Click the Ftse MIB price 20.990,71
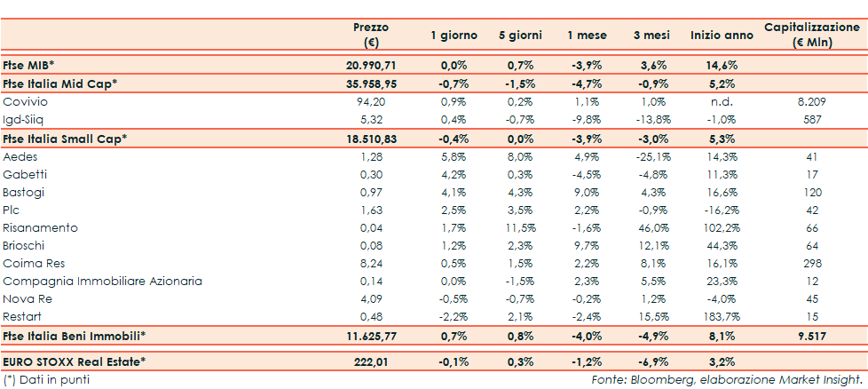Screen dimensions: 868x389 pyautogui.click(x=371, y=66)
